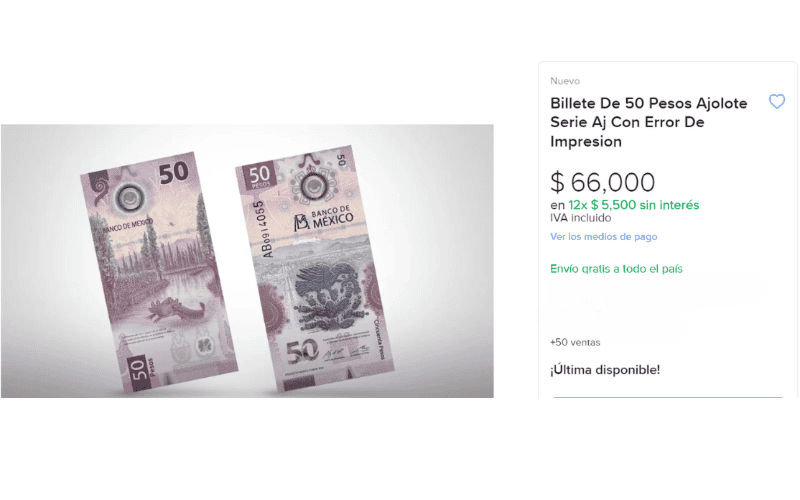The image size is (800, 500).
Task: Click the right banknote with Banco de México
Action: point(315,268)
